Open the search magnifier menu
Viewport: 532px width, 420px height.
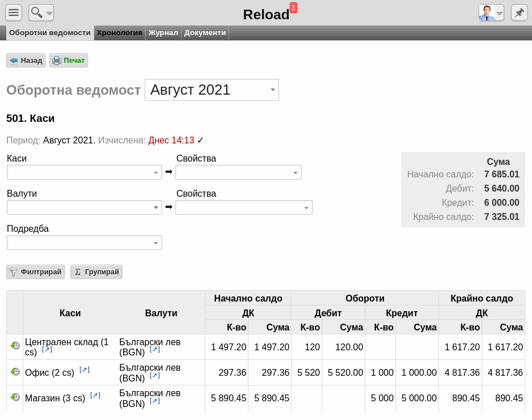pyautogui.click(x=41, y=13)
